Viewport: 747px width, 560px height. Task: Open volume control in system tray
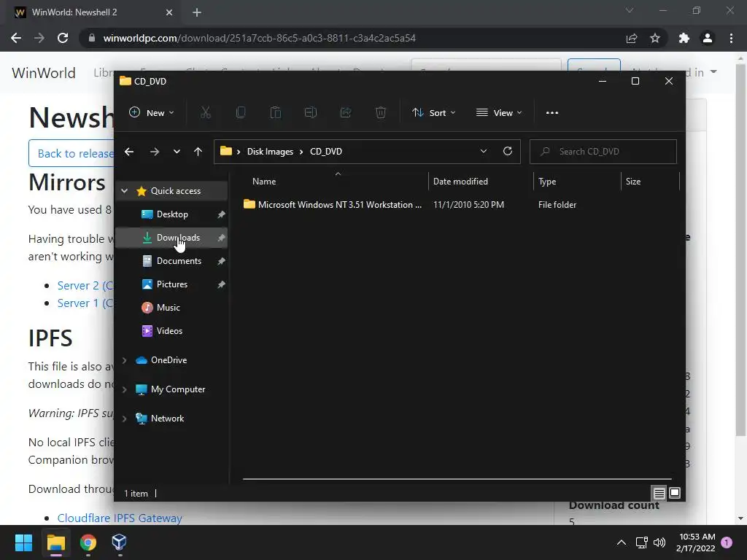[659, 542]
